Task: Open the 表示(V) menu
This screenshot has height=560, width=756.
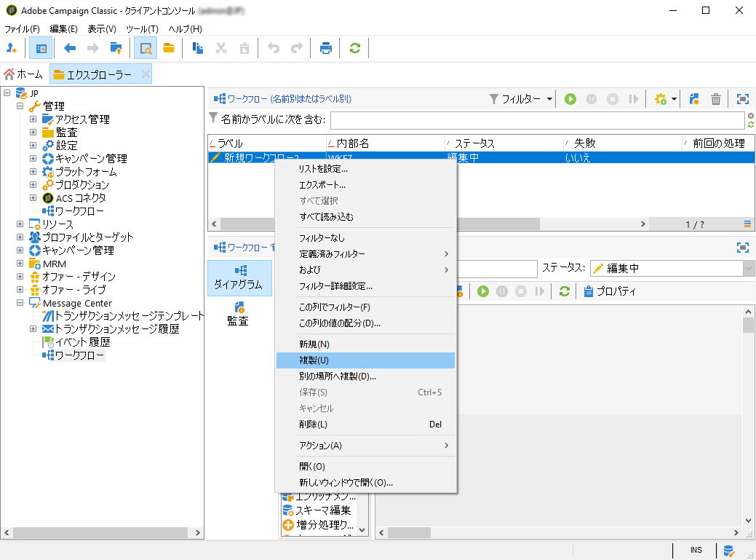Action: (x=102, y=29)
